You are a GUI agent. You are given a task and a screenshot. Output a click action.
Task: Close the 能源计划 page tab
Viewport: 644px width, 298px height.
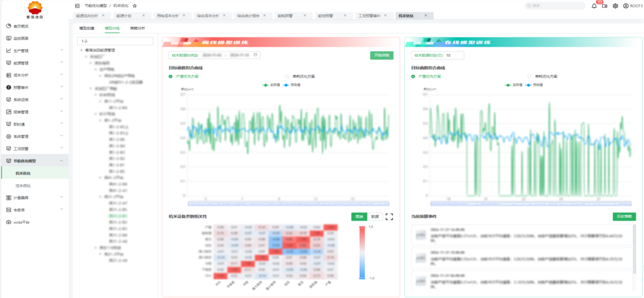(x=143, y=16)
